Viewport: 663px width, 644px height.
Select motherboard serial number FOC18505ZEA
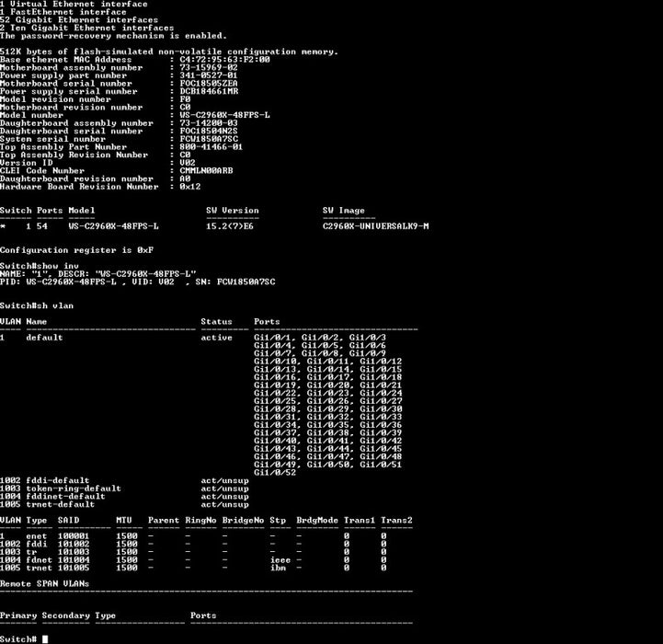point(209,84)
